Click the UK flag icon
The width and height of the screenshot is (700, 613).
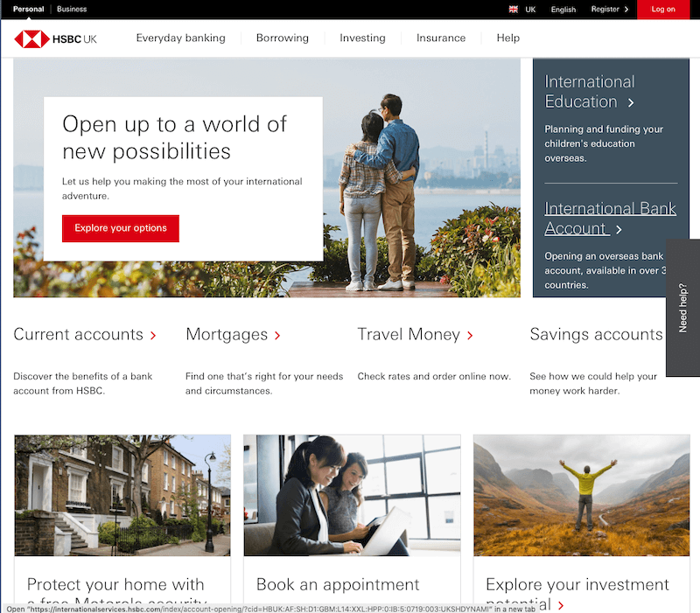[x=514, y=10]
